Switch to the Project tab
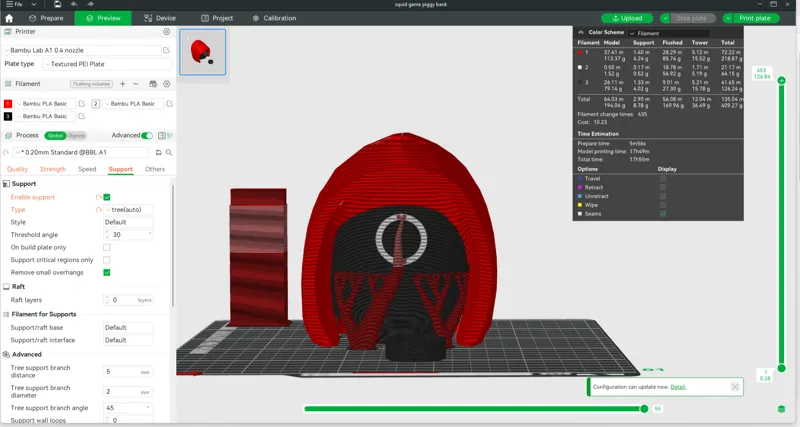 [x=217, y=18]
